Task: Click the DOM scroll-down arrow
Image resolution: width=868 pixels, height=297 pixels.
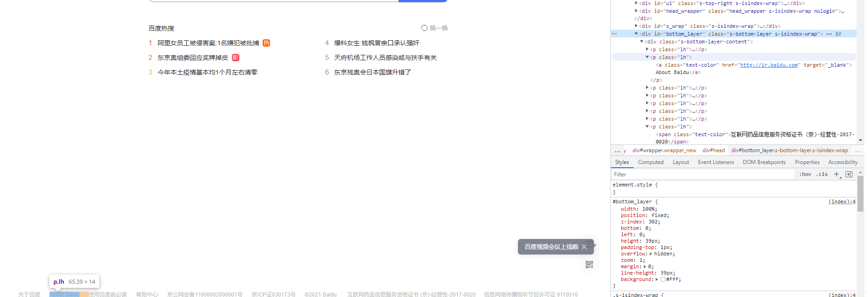Action: tap(861, 140)
